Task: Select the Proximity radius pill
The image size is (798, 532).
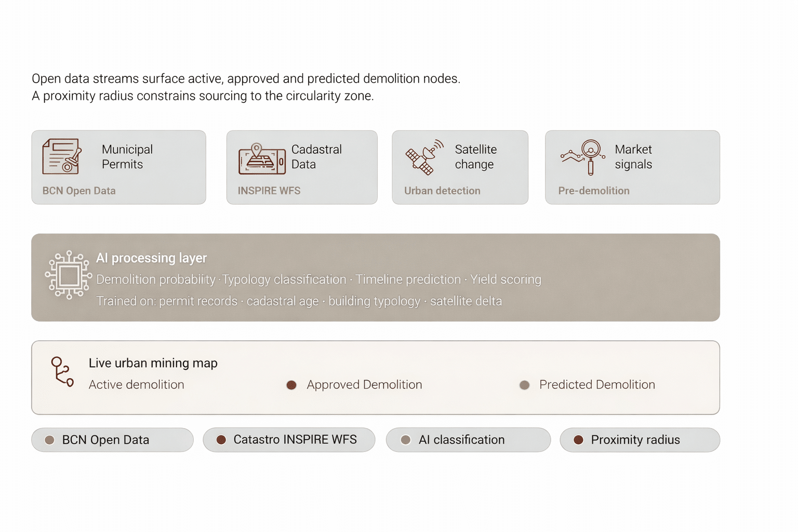Action: (640, 440)
